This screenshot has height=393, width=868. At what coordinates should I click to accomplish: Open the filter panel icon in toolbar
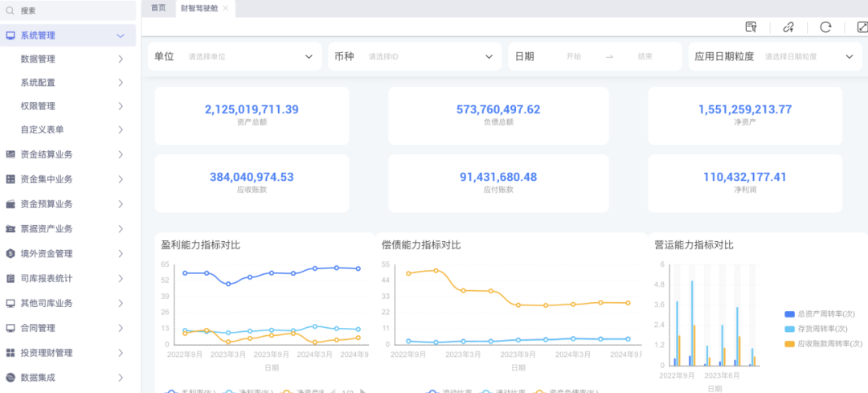pos(751,27)
